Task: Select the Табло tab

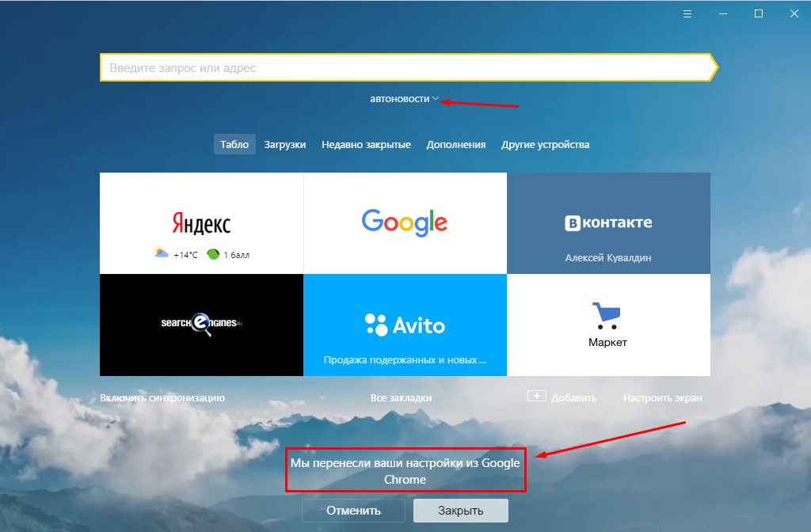Action: pos(234,145)
